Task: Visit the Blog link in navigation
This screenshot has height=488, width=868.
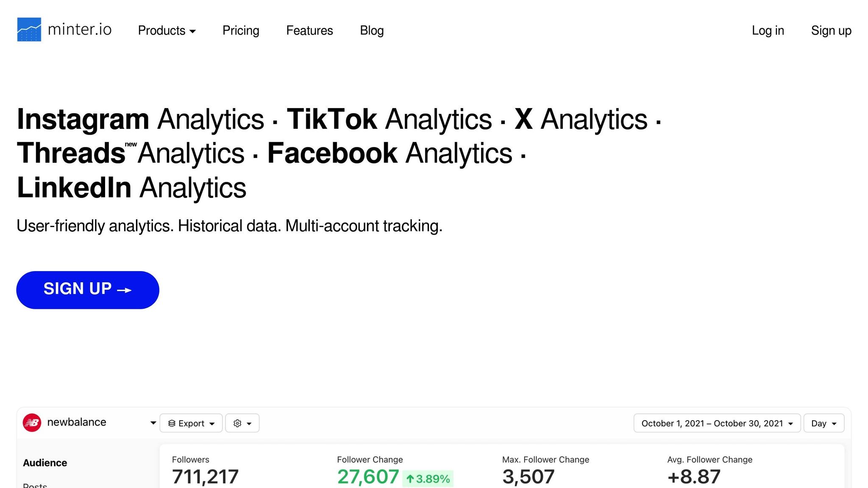Action: pos(372,30)
